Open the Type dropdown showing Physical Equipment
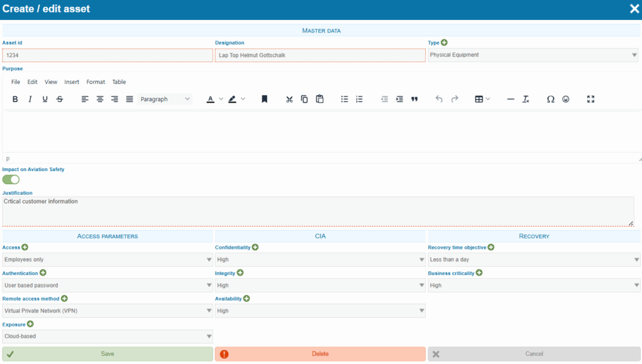Viewport: 642px width, 364px height. click(x=533, y=55)
